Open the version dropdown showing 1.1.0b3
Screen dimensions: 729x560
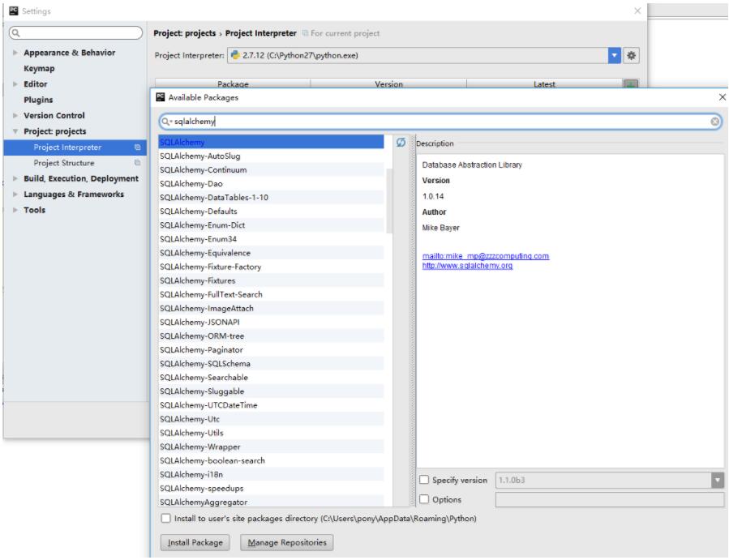click(x=717, y=478)
